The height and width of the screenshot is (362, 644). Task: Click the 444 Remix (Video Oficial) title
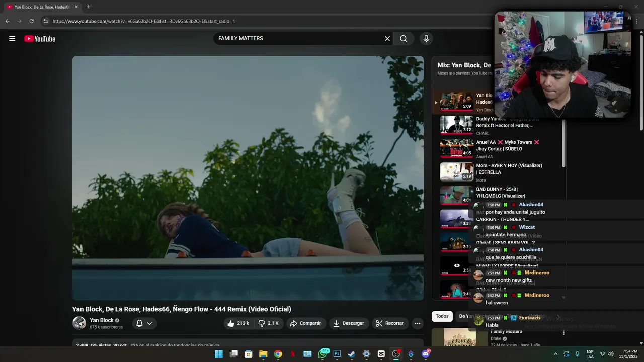coord(182,309)
